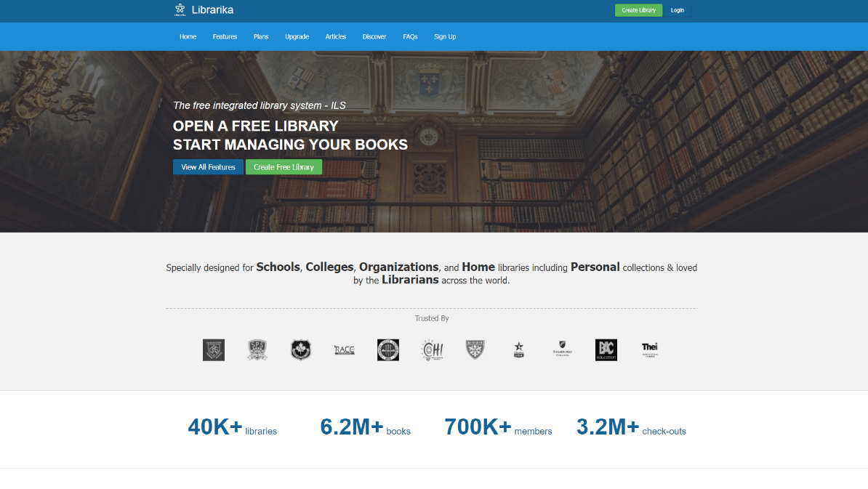Image resolution: width=868 pixels, height=489 pixels.
Task: Select Create Free Library
Action: pos(284,166)
